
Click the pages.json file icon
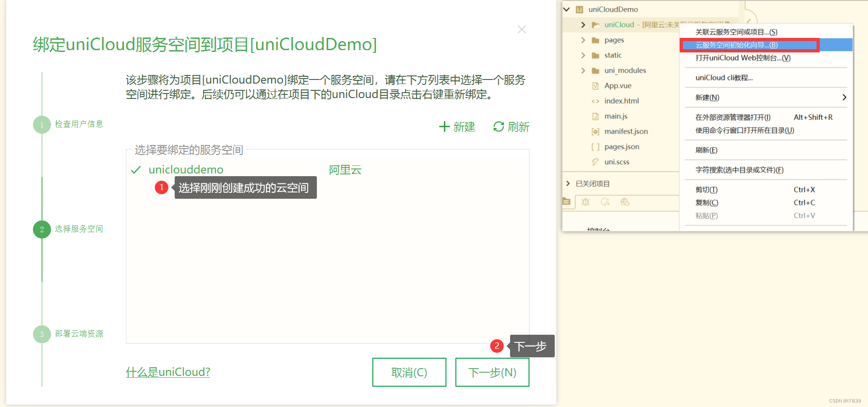click(x=596, y=146)
